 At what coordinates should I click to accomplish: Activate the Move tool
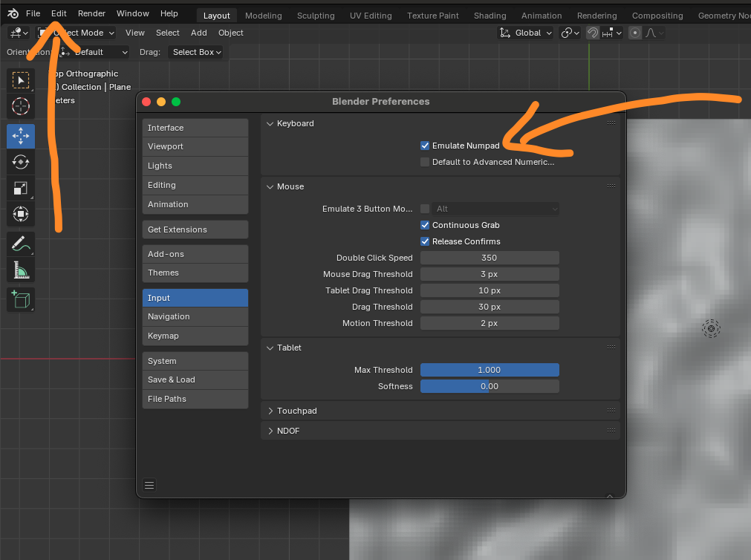click(x=21, y=136)
